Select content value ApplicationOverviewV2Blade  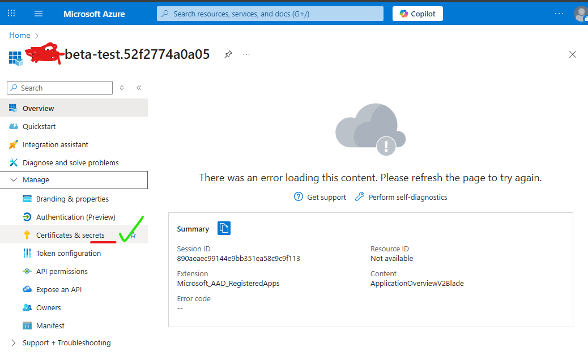(417, 284)
